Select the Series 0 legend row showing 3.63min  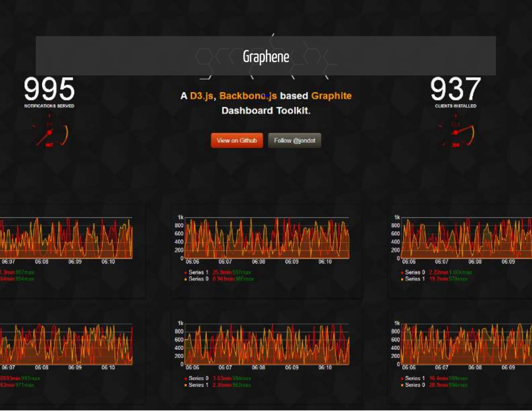pos(218,378)
